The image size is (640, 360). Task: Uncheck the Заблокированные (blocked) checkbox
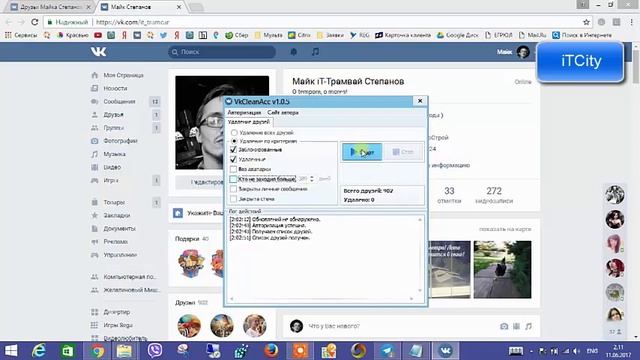233,150
